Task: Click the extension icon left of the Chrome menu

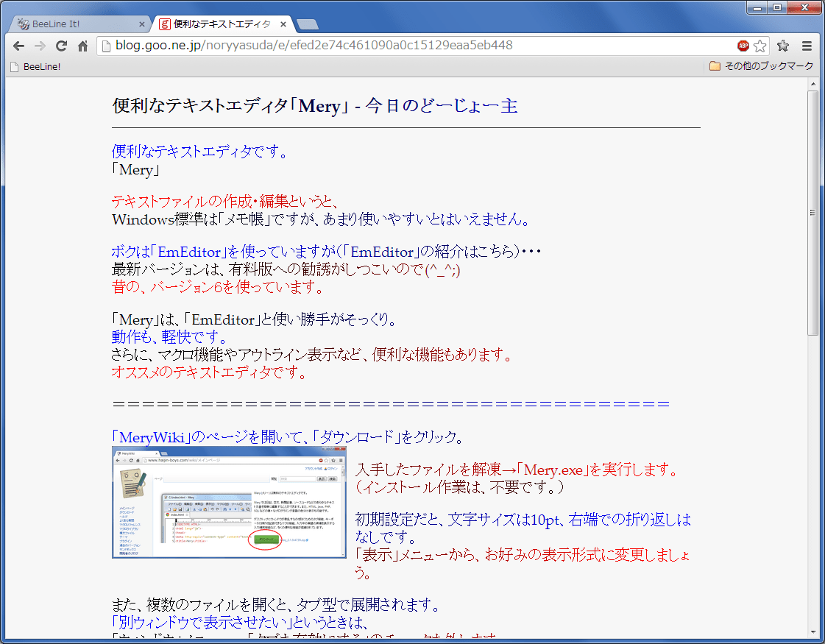Action: pyautogui.click(x=783, y=46)
